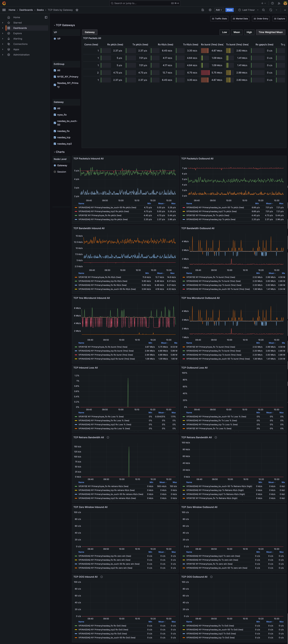Dock or undock the sidebar menu
Viewport: 288px width, 644px height.
point(46,17)
